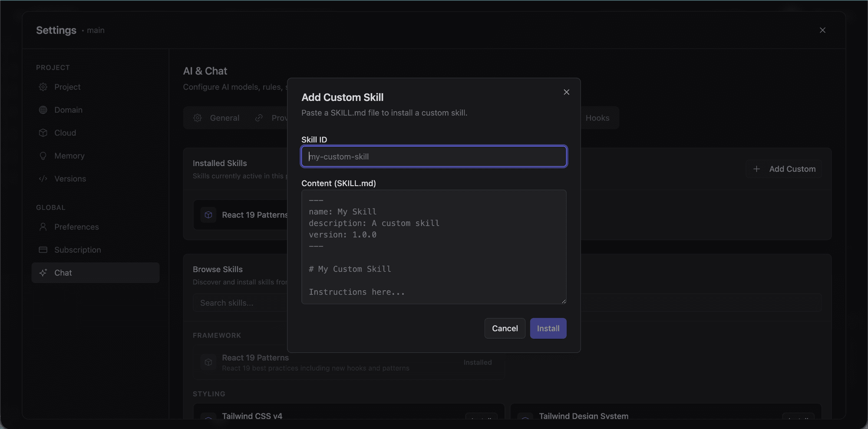
Task: Open Domain settings in sidebar
Action: coord(96,110)
